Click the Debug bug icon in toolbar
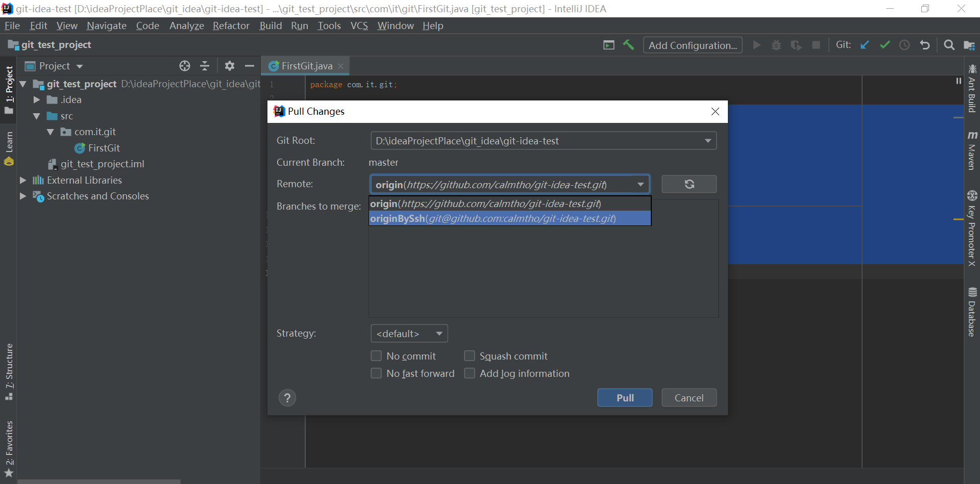This screenshot has height=484, width=980. (776, 45)
